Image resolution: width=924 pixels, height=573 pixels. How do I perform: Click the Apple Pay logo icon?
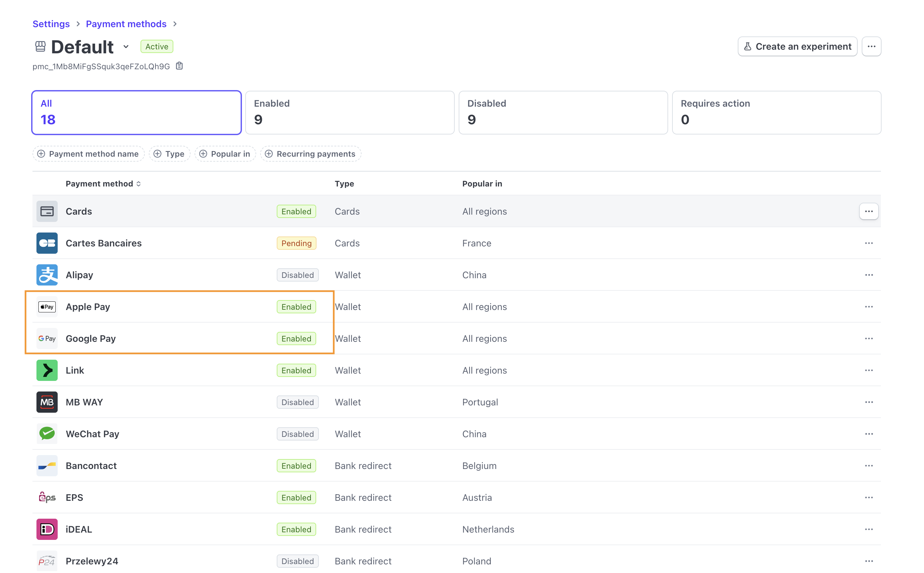tap(47, 307)
